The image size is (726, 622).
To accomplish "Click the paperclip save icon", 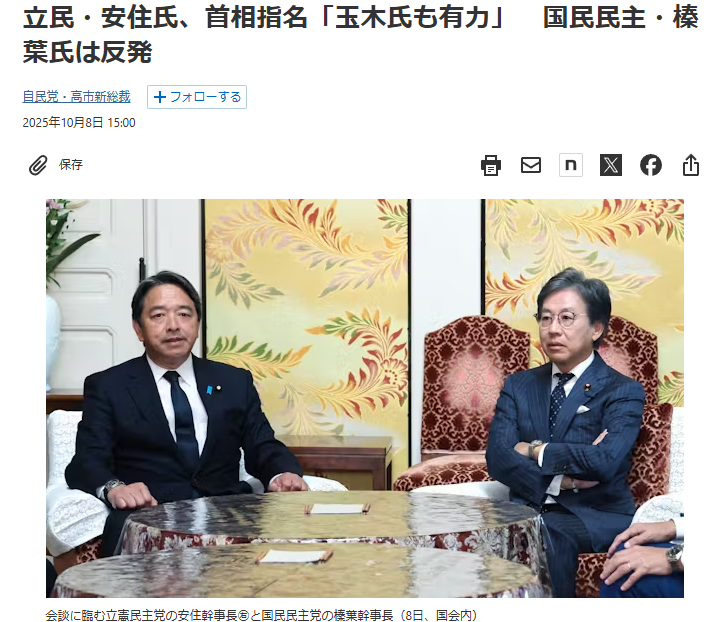I will tap(38, 165).
